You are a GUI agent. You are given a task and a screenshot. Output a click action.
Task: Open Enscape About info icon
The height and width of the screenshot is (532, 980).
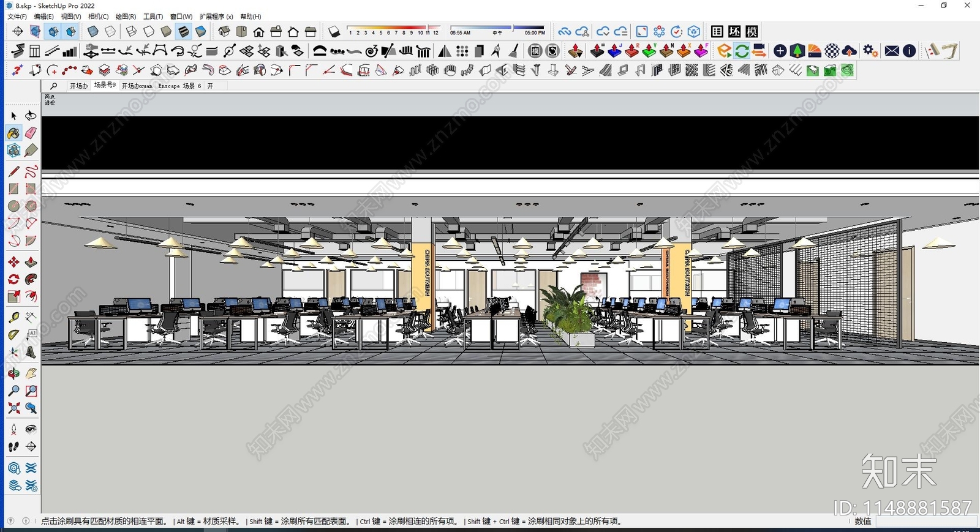point(909,51)
